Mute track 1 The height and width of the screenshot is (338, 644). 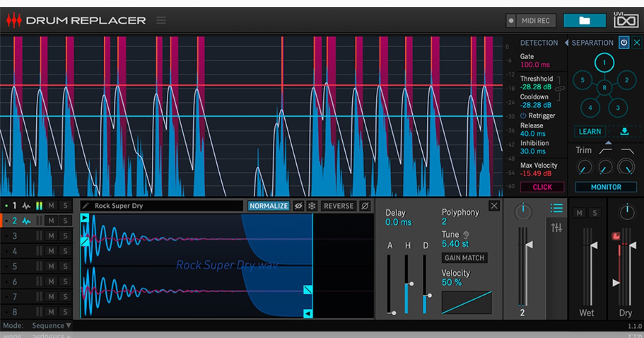click(x=51, y=206)
